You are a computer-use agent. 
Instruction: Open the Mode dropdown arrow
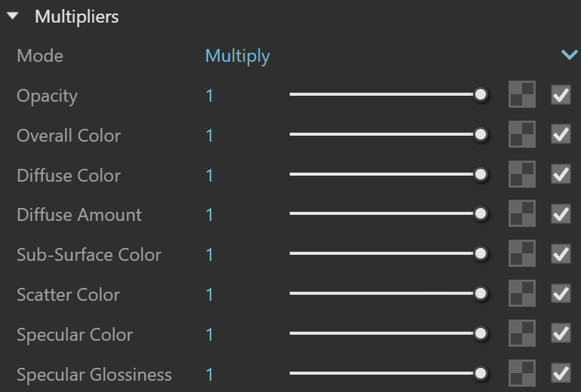coord(569,55)
